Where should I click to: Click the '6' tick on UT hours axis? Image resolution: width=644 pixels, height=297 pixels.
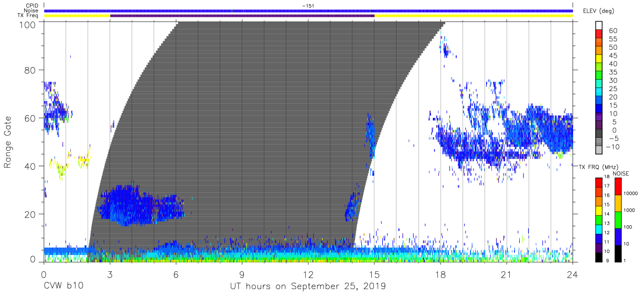tap(176, 273)
